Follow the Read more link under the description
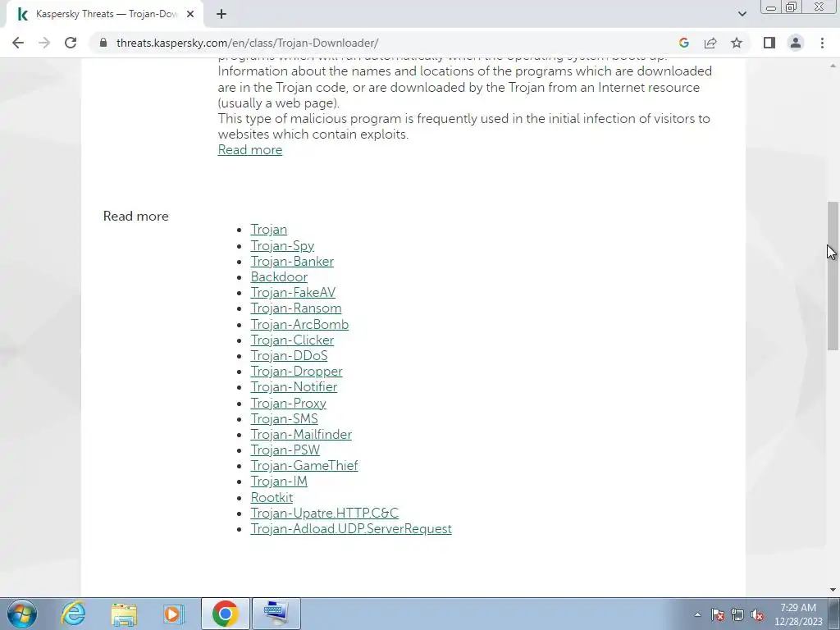Image resolution: width=840 pixels, height=630 pixels. (250, 150)
